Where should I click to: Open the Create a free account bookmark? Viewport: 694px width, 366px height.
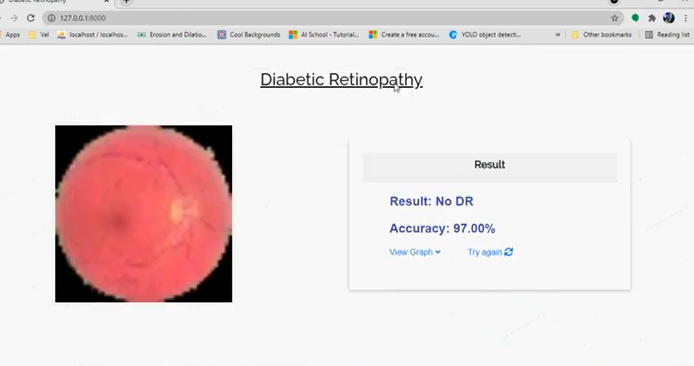pos(404,35)
